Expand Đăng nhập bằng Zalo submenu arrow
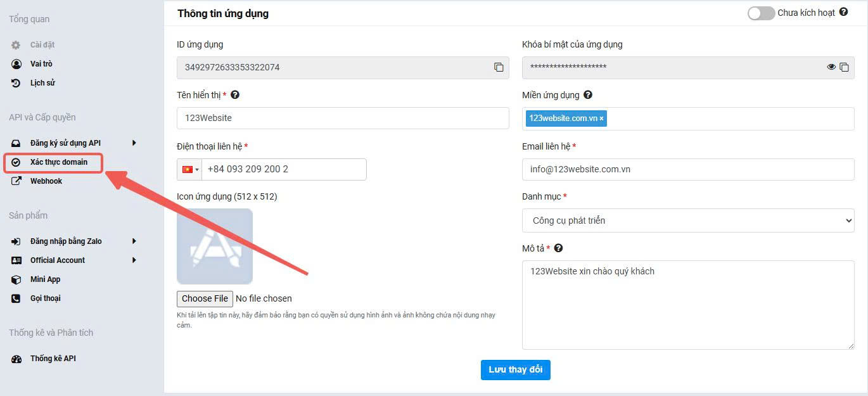The image size is (868, 396). point(134,241)
